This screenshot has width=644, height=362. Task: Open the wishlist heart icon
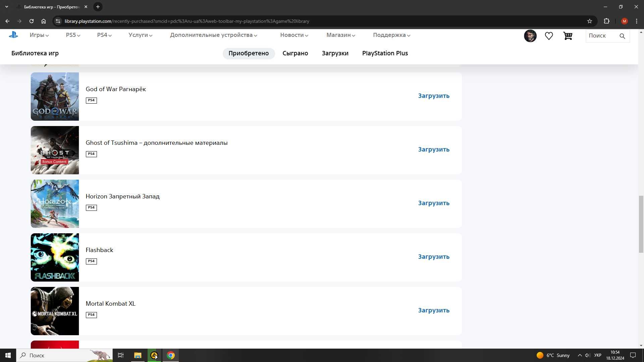coord(549,36)
